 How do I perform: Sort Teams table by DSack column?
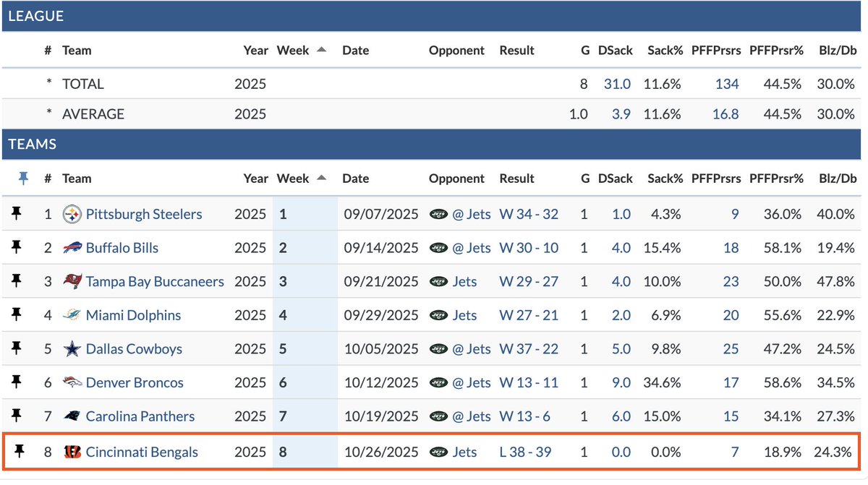615,179
